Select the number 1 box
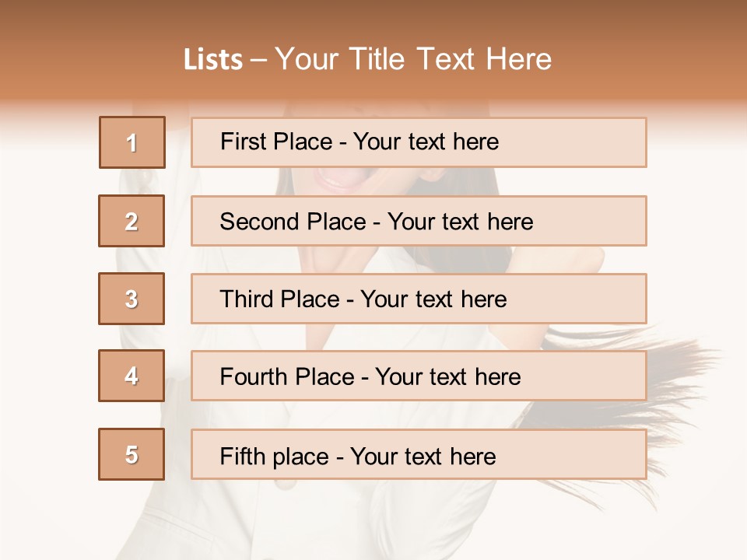 [x=132, y=142]
